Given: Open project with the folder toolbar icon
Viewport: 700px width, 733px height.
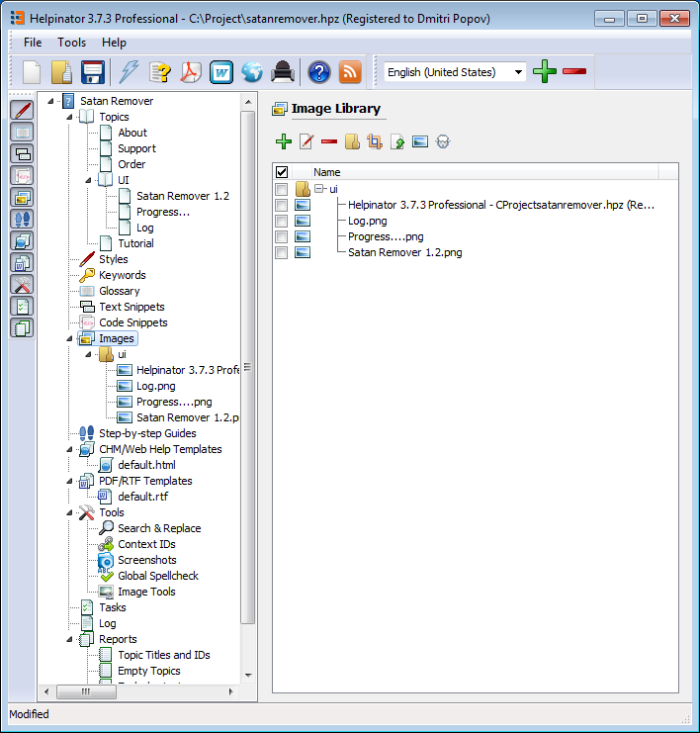Looking at the screenshot, I should coord(61,72).
